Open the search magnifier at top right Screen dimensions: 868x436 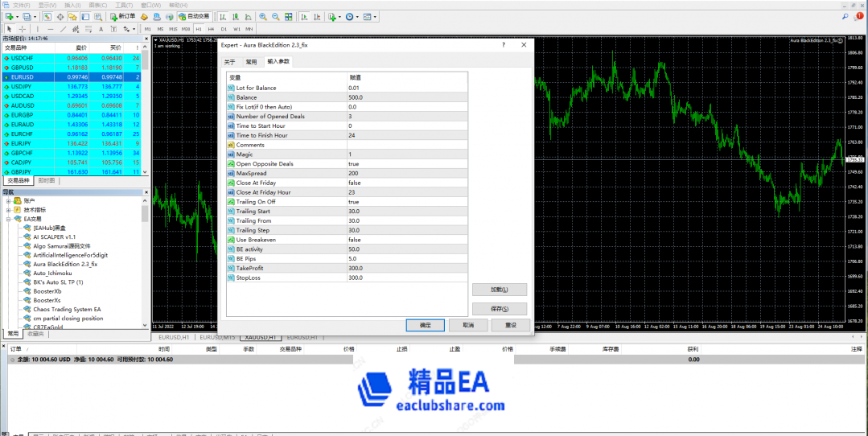(x=845, y=17)
